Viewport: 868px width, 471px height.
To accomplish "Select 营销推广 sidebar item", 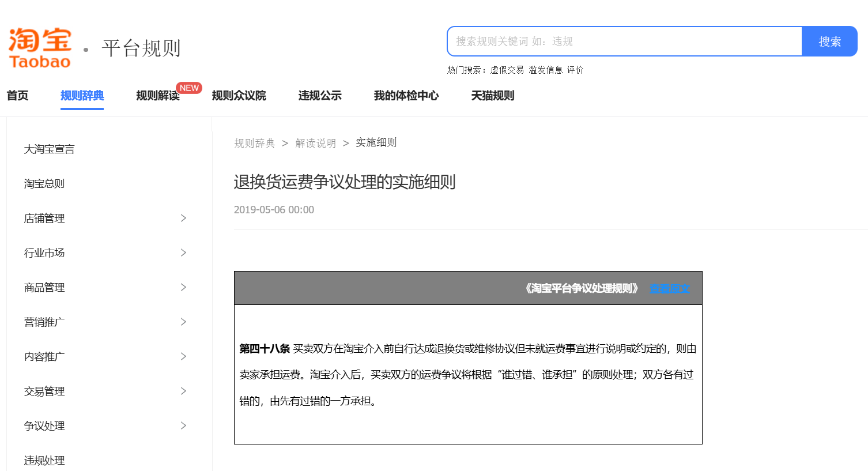I will 44,322.
